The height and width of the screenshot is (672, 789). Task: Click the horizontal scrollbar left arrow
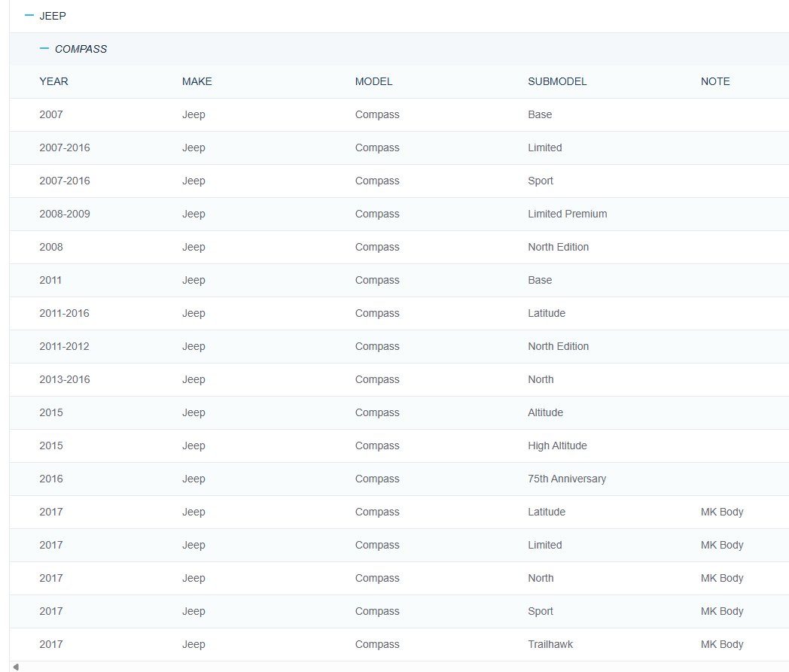coord(16,667)
